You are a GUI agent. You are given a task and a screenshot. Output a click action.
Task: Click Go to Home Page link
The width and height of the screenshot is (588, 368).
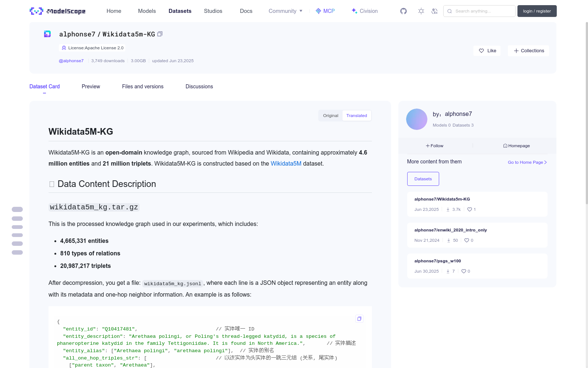[x=527, y=162]
